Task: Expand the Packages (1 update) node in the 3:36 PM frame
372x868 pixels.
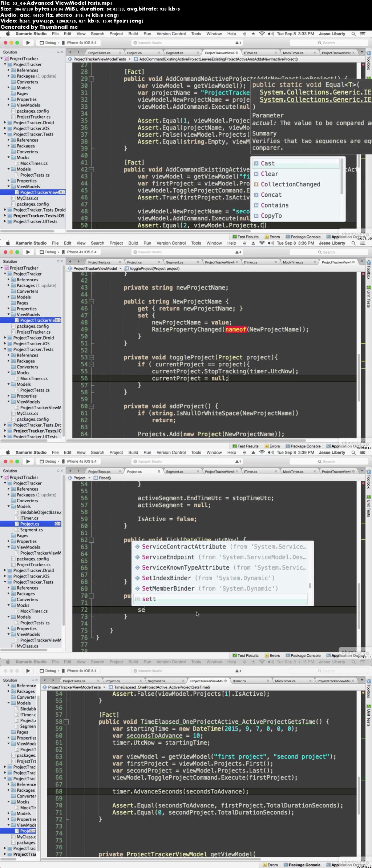Action: 9,285
